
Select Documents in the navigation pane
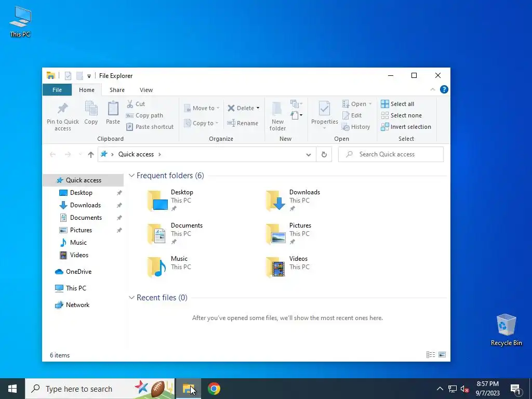86,218
